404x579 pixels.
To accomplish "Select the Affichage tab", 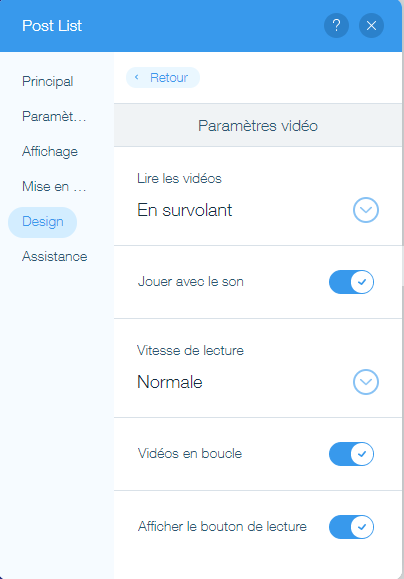I will click(50, 151).
